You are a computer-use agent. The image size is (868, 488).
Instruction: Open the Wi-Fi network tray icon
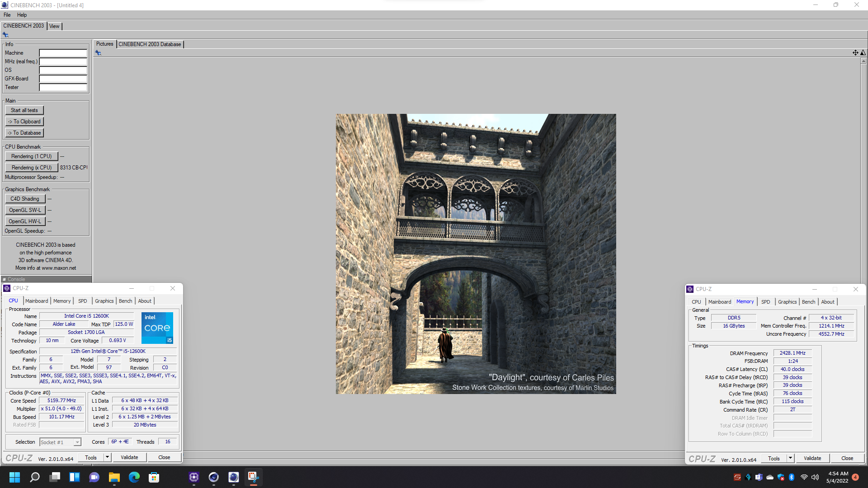click(804, 477)
